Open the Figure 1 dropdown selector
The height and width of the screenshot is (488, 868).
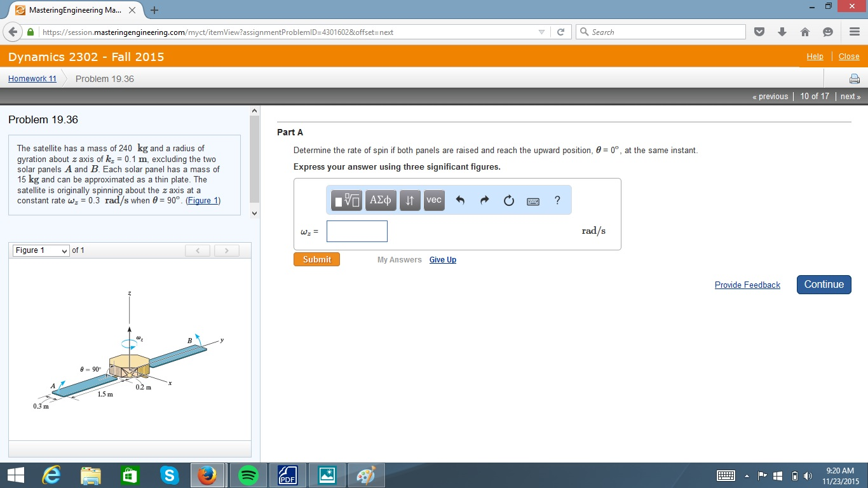pyautogui.click(x=40, y=250)
